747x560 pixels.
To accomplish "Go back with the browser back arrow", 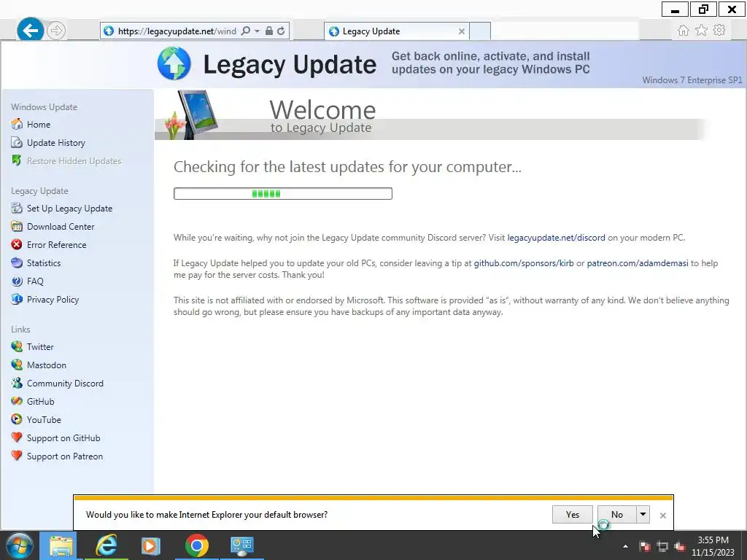I will [x=31, y=31].
